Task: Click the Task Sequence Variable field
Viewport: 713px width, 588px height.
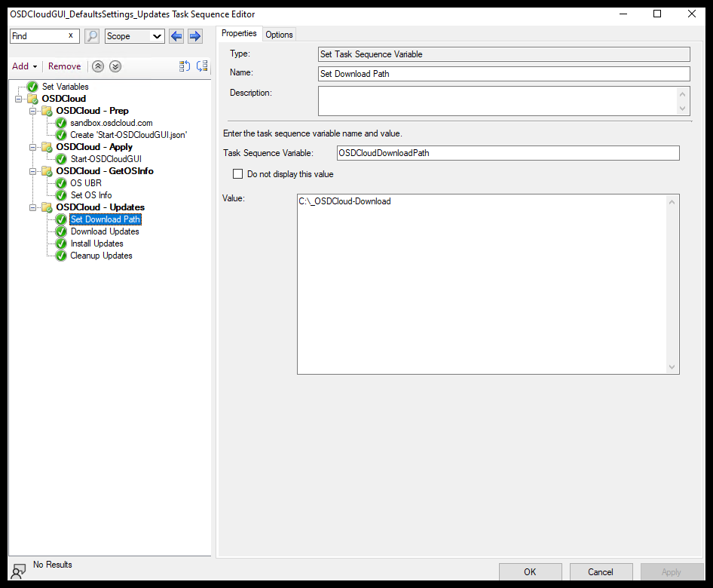Action: tap(507, 153)
